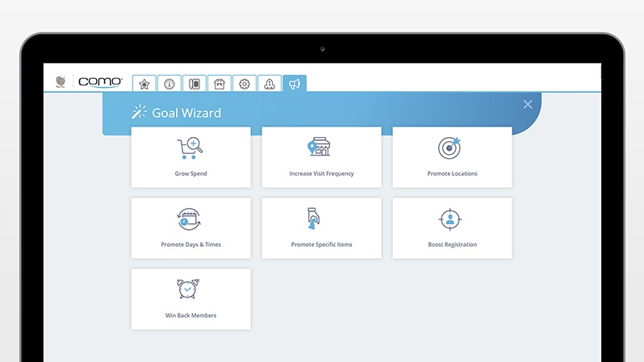Click the rocket icon tab
644x362 pixels.
coord(270,83)
